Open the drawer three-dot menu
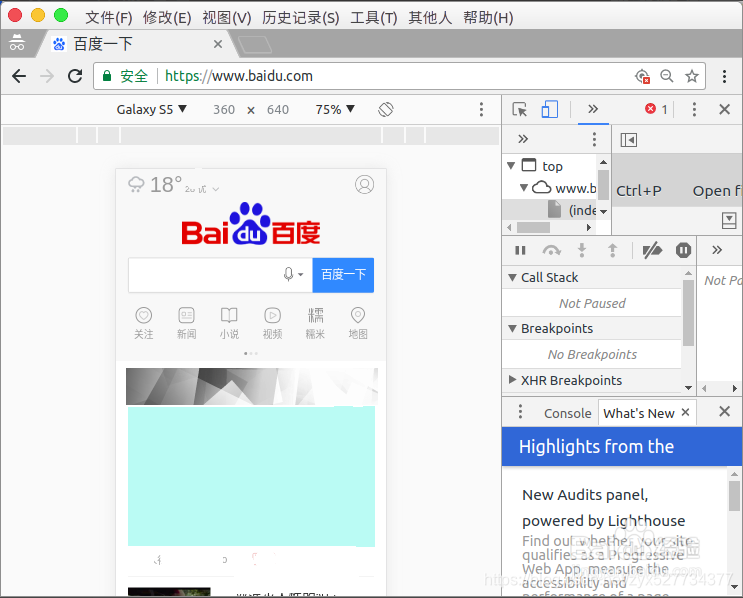 [x=520, y=411]
